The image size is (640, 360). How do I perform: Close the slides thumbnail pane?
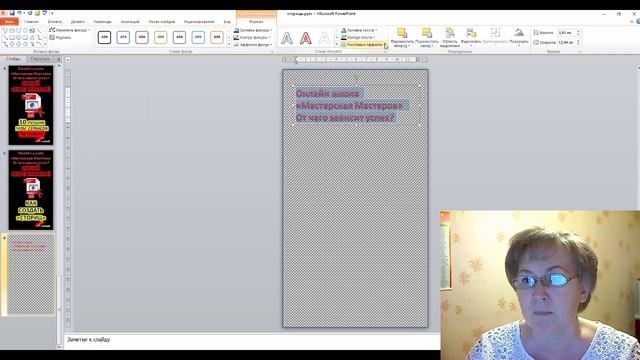coord(58,59)
